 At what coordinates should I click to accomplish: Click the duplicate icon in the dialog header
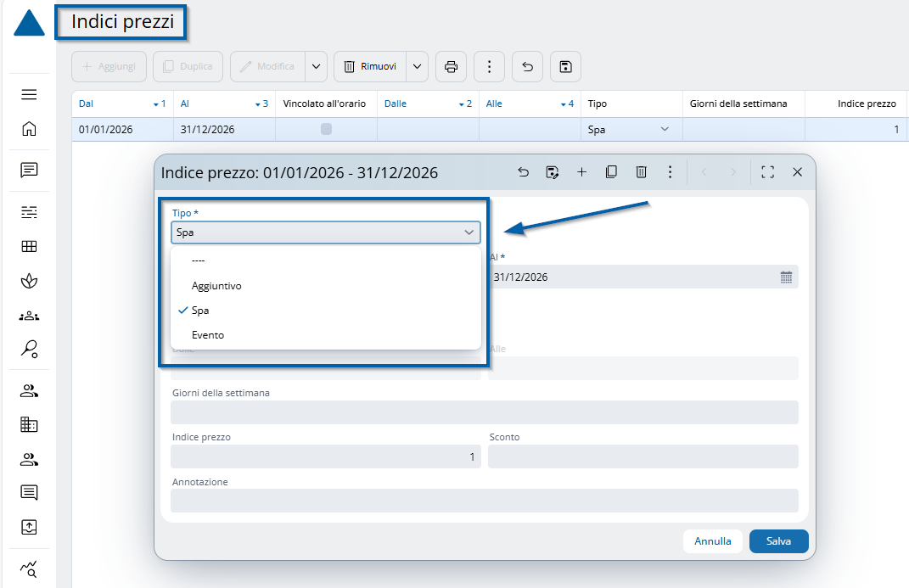point(611,172)
